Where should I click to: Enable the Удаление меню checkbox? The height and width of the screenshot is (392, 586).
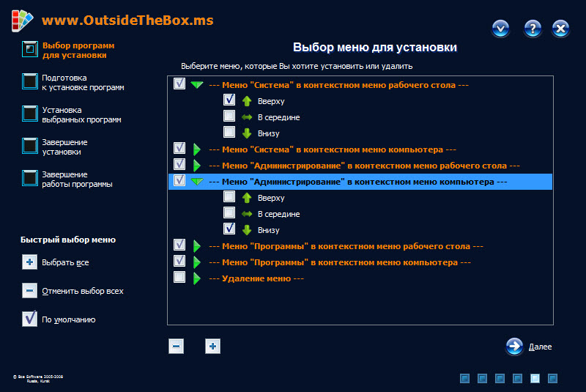point(179,278)
